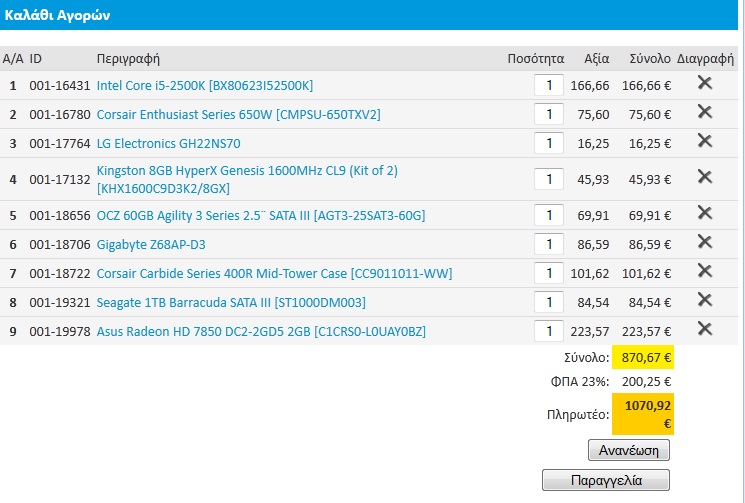Remove Gigabyte Z68AP-D3 from cart
This screenshot has width=745, height=503.
(x=704, y=243)
